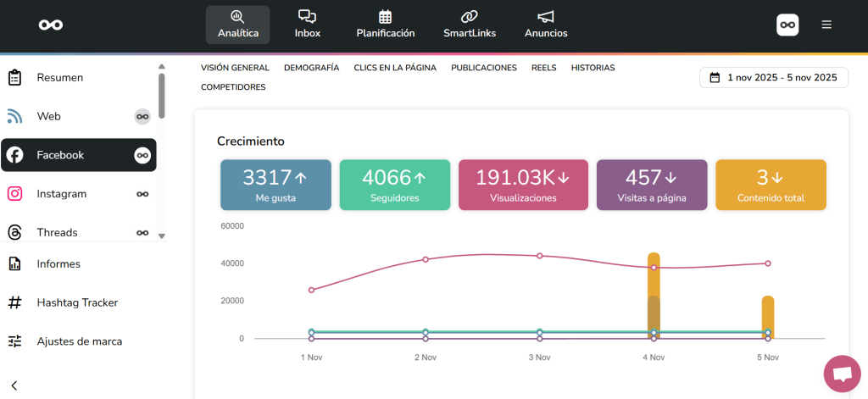
Task: Open the SmartLinks chain icon
Action: tap(469, 17)
